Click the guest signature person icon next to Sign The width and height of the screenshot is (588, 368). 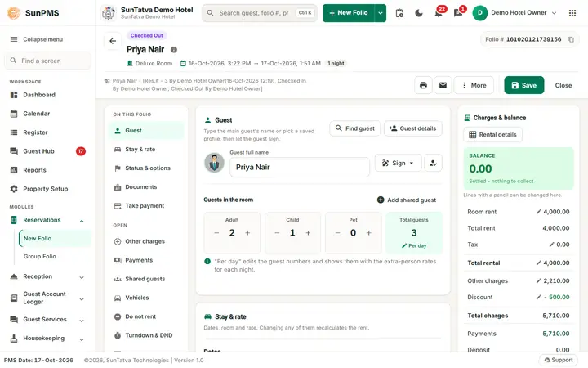(x=433, y=163)
